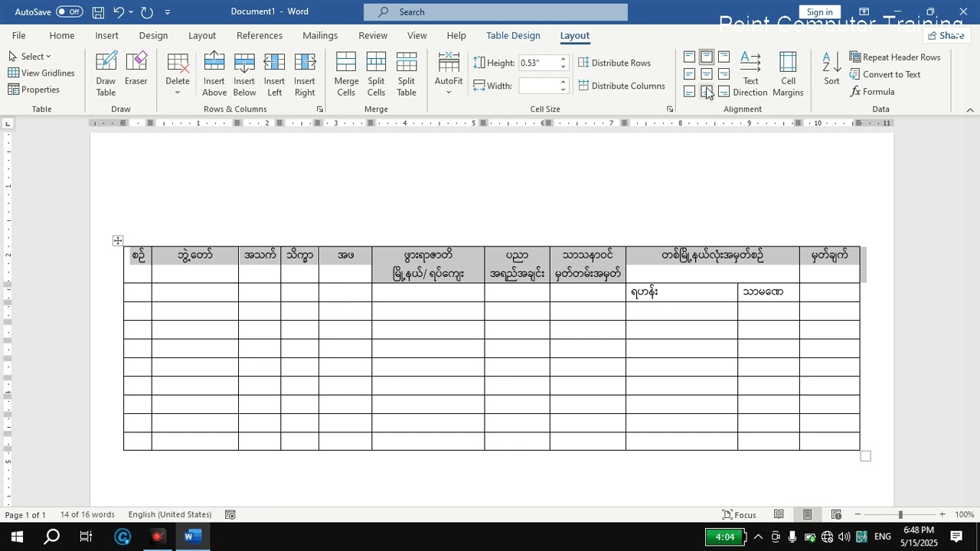Align text center right in cell

[724, 74]
